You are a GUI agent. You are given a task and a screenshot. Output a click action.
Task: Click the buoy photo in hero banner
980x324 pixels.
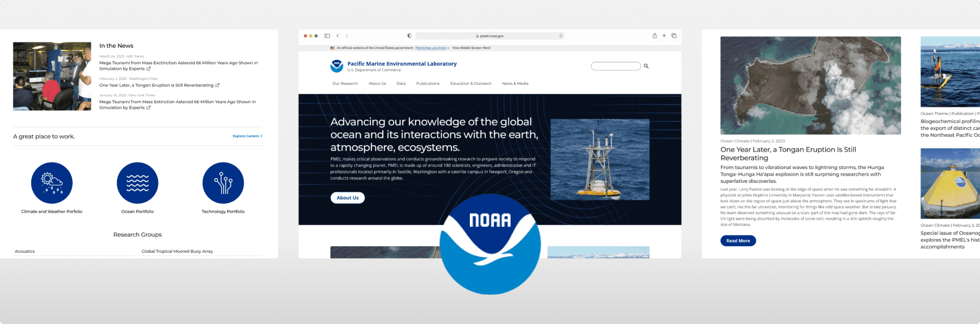pyautogui.click(x=600, y=160)
